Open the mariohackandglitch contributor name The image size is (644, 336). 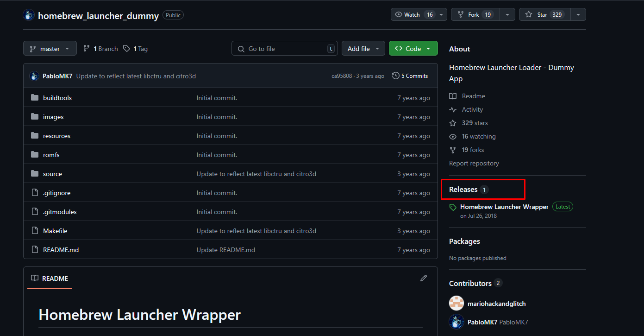497,304
